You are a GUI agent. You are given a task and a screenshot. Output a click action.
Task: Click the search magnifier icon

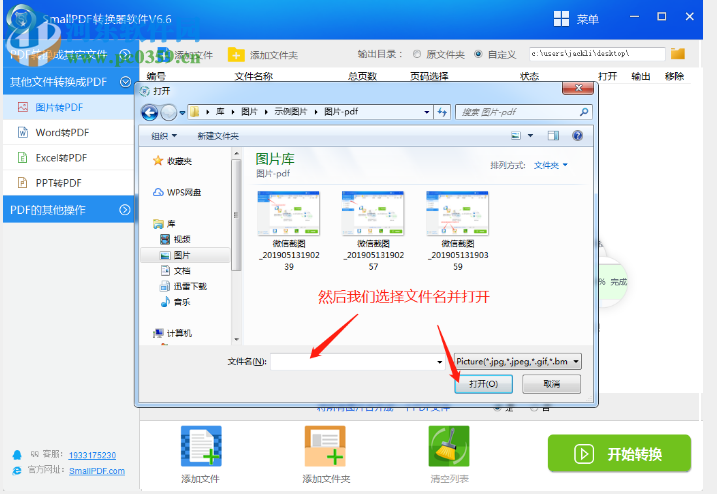pyautogui.click(x=584, y=112)
